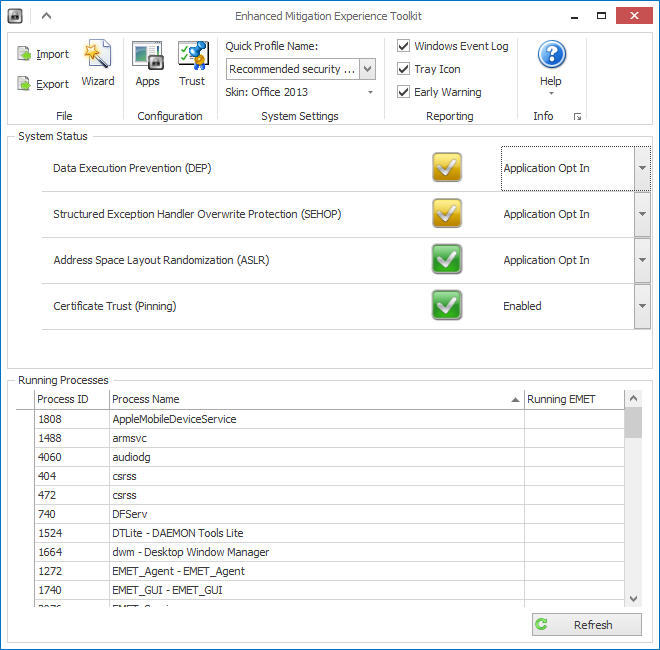
Task: Click the Certificate Trust Enabled value
Action: (522, 306)
